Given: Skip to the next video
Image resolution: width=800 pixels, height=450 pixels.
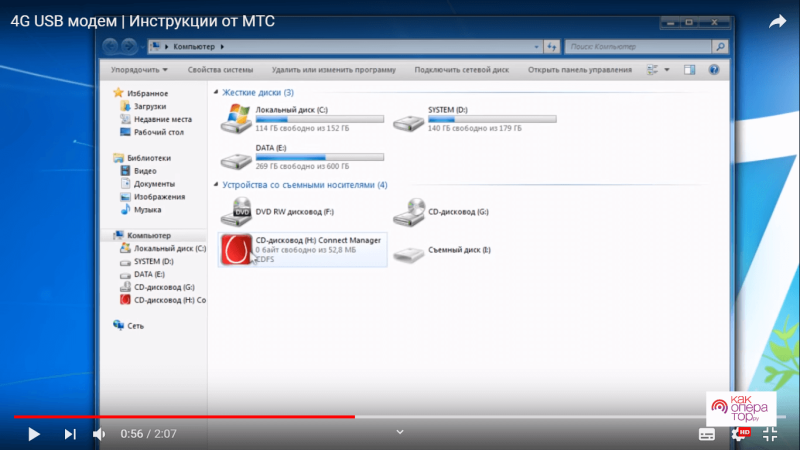Looking at the screenshot, I should tap(70, 434).
